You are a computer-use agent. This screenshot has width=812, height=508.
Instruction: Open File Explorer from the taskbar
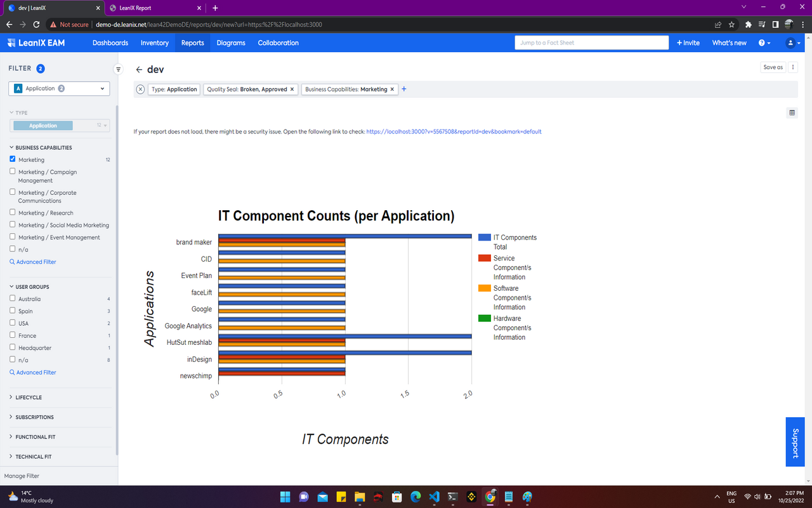pyautogui.click(x=360, y=497)
